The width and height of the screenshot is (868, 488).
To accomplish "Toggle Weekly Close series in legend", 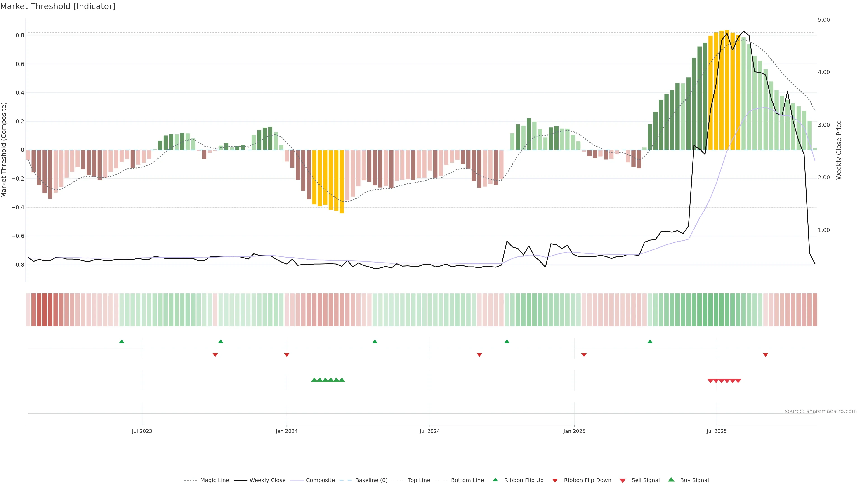I will click(x=267, y=480).
